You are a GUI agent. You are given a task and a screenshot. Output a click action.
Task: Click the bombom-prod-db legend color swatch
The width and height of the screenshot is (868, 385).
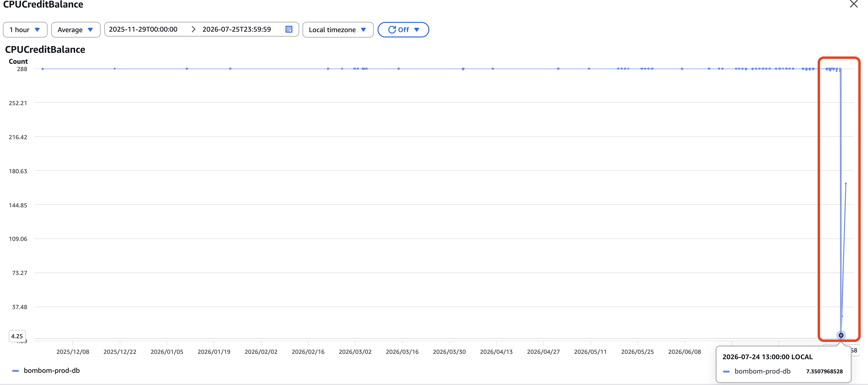pos(16,371)
